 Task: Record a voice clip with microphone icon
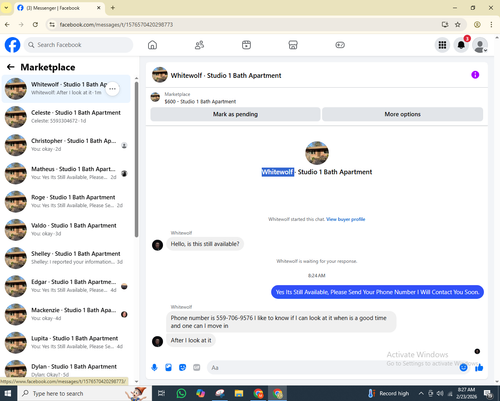[154, 367]
